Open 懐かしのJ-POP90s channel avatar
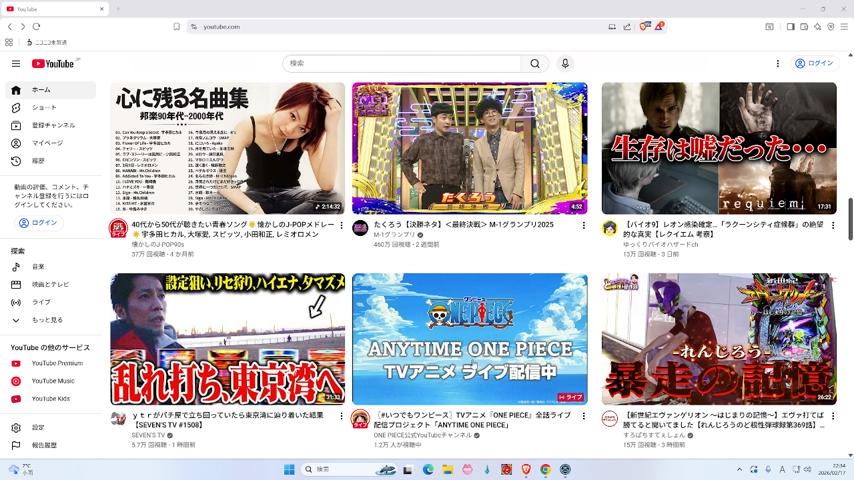Viewport: 854px width, 480px height. click(118, 228)
